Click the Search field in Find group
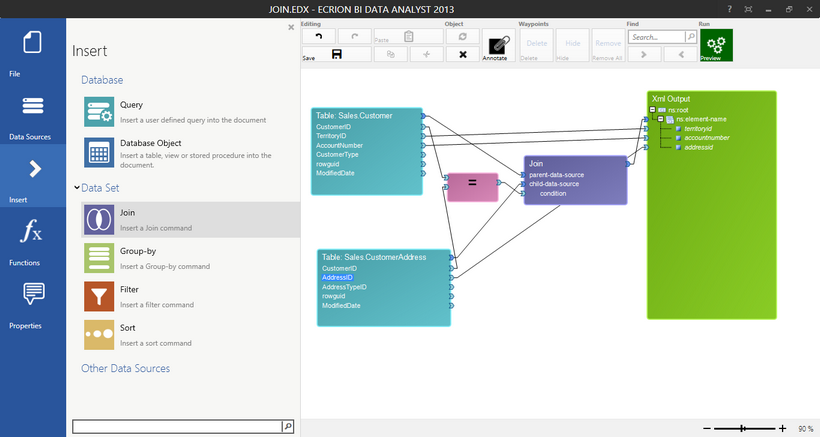This screenshot has width=820, height=437. coord(656,36)
